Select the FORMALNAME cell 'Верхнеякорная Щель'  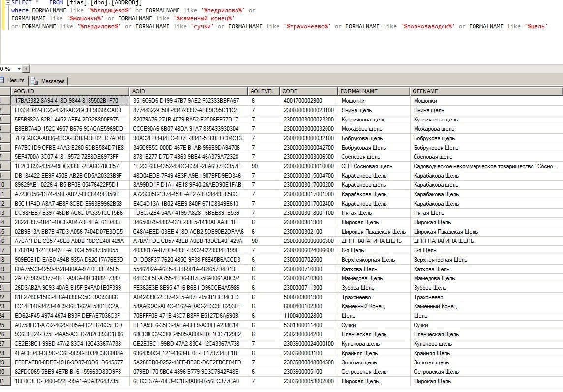tap(374, 260)
